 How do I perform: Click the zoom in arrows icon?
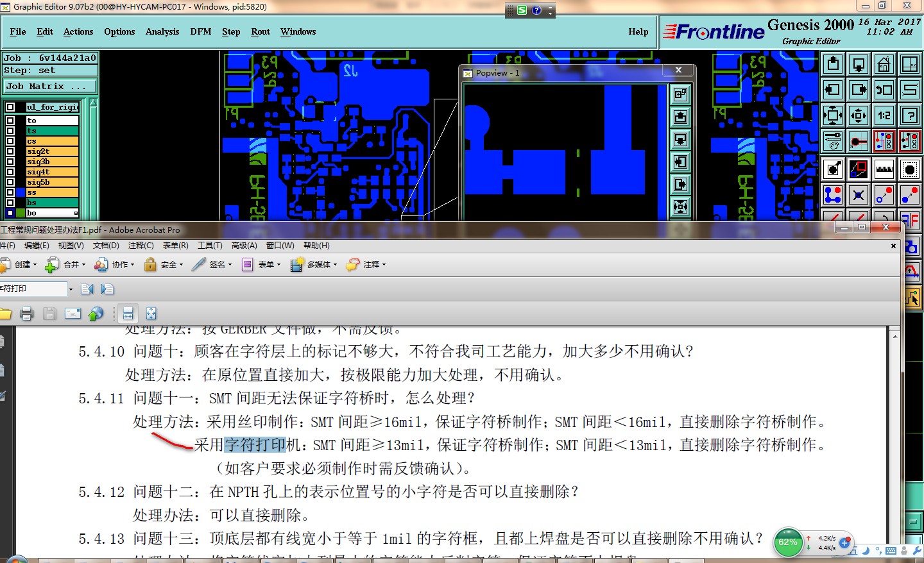[833, 115]
